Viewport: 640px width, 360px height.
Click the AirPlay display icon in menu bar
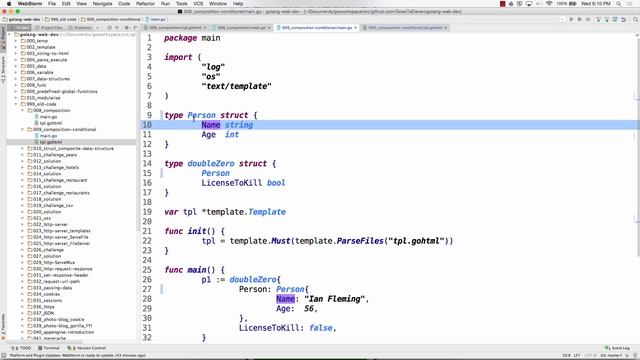(529, 4)
